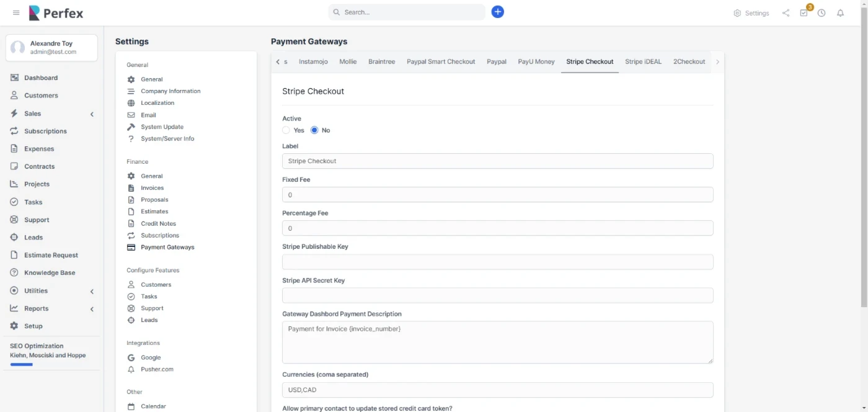Click the page vertical scrollbar
Viewport: 868px width, 412px height.
point(864,155)
